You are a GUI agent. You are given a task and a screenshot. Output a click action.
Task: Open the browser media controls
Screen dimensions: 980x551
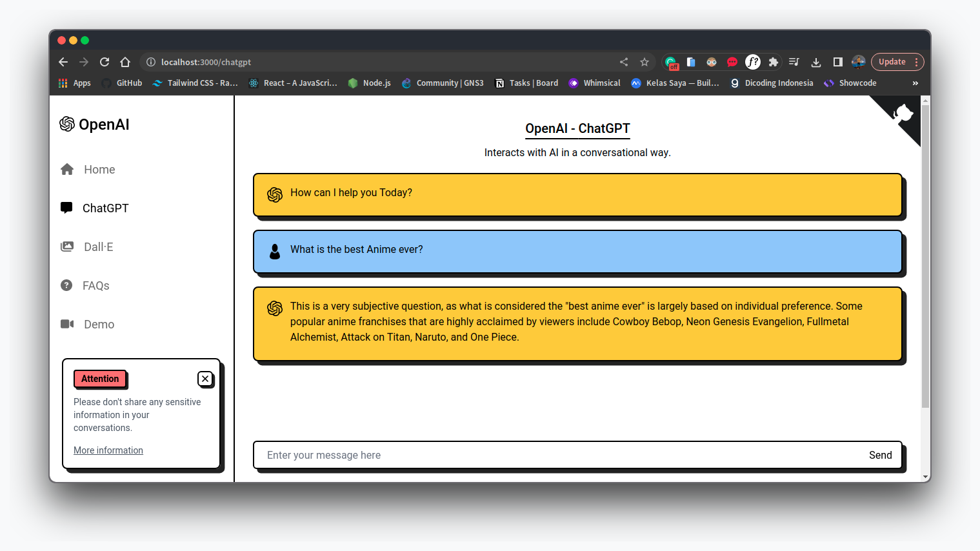[794, 62]
